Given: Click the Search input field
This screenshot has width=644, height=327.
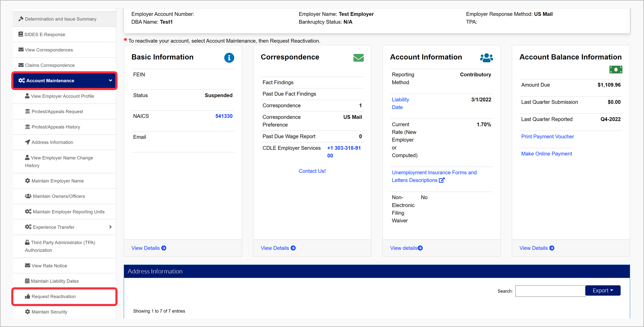Looking at the screenshot, I should click(550, 291).
